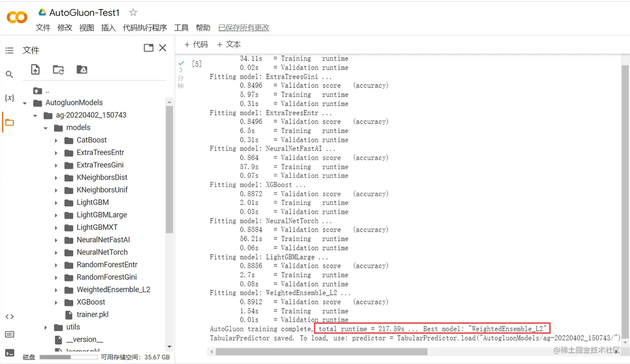Go up to parent folder icon
Viewport: 630px width, 364px height.
click(37, 91)
